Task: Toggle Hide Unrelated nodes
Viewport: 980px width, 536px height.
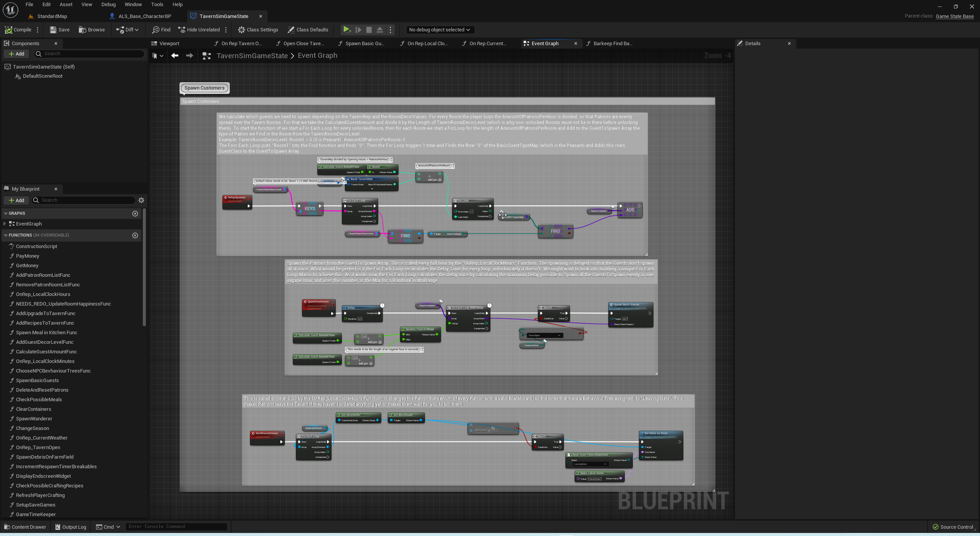Action: [199, 29]
